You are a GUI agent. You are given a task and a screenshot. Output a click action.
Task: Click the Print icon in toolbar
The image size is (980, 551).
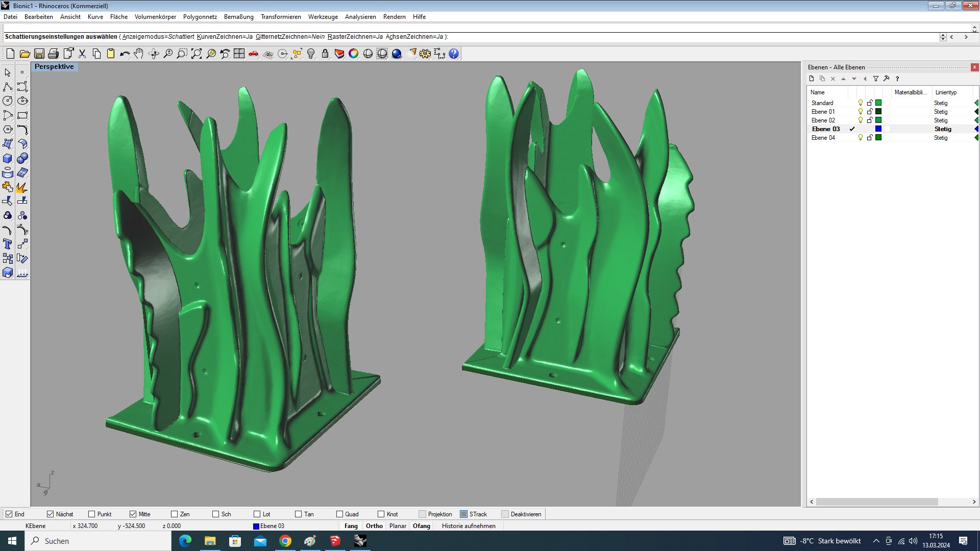click(53, 54)
